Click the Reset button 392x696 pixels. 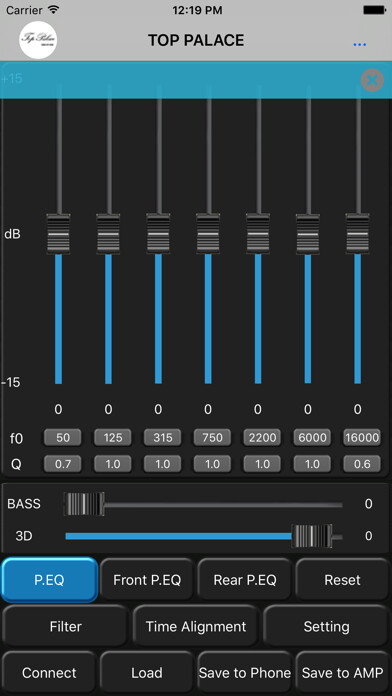point(342,580)
